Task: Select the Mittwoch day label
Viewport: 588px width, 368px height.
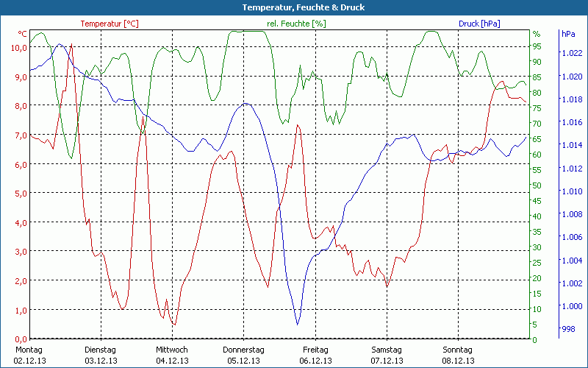Action: pos(171,350)
